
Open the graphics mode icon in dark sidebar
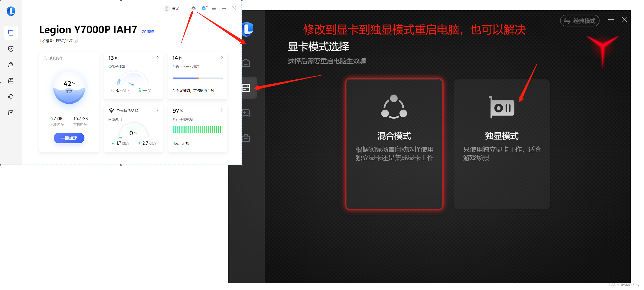246,88
